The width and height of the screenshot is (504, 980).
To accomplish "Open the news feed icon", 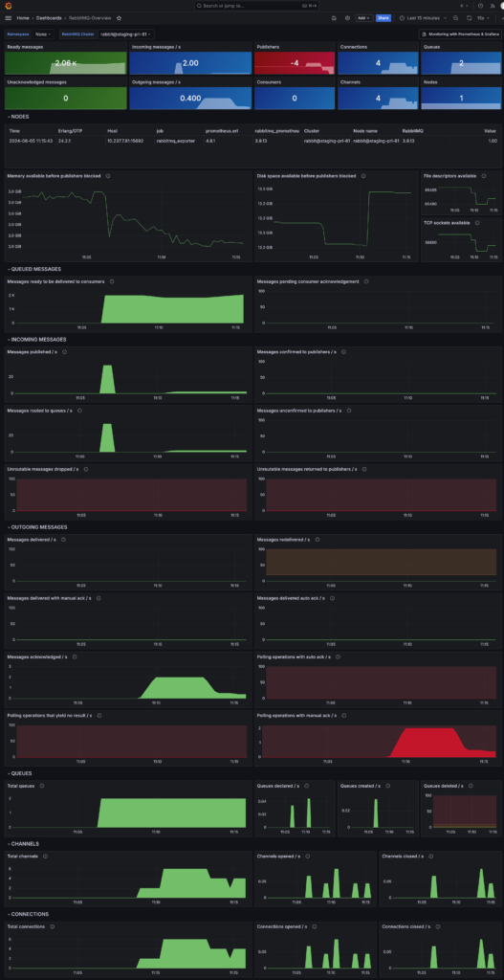I will tap(493, 6).
